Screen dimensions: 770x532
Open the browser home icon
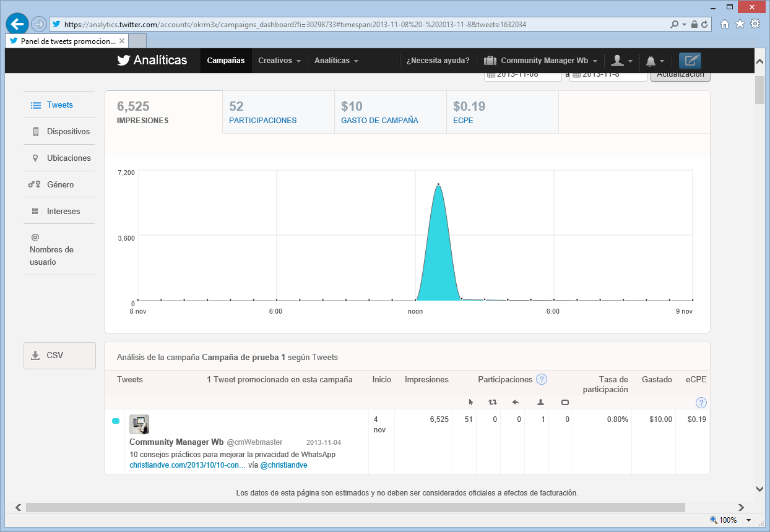pyautogui.click(x=725, y=24)
